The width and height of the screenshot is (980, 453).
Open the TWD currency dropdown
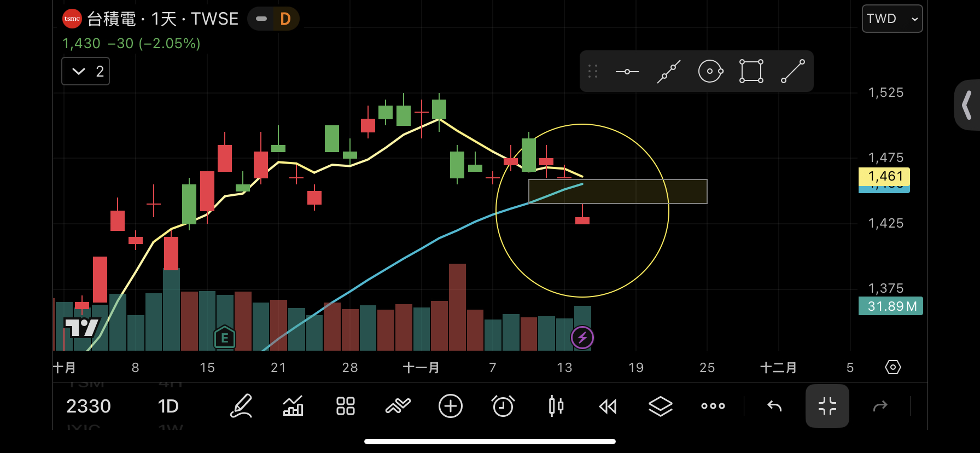892,19
